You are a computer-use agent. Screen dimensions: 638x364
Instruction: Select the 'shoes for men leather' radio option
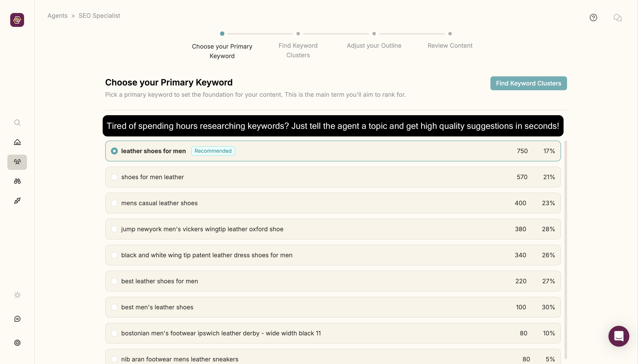point(114,177)
